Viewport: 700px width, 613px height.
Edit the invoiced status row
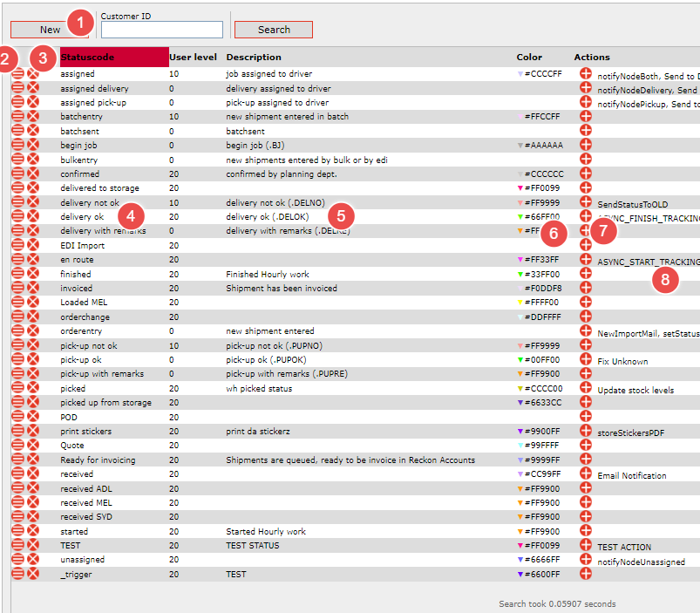click(x=17, y=289)
